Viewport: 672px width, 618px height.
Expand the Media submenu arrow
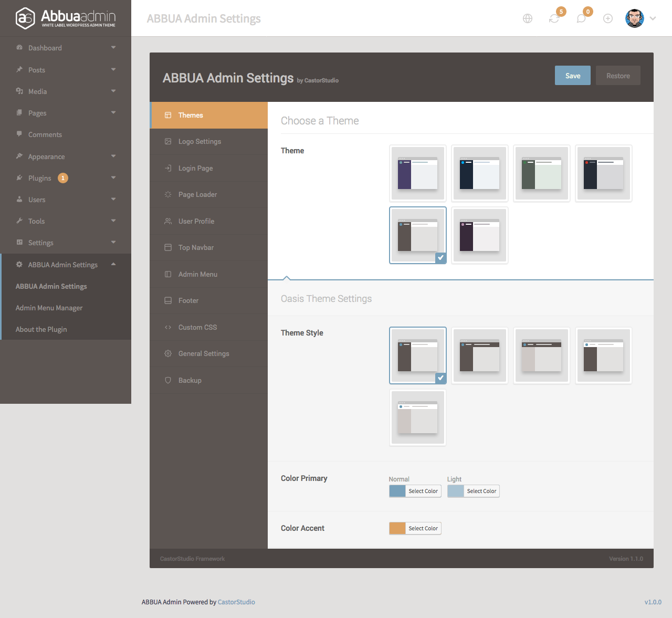coord(113,91)
